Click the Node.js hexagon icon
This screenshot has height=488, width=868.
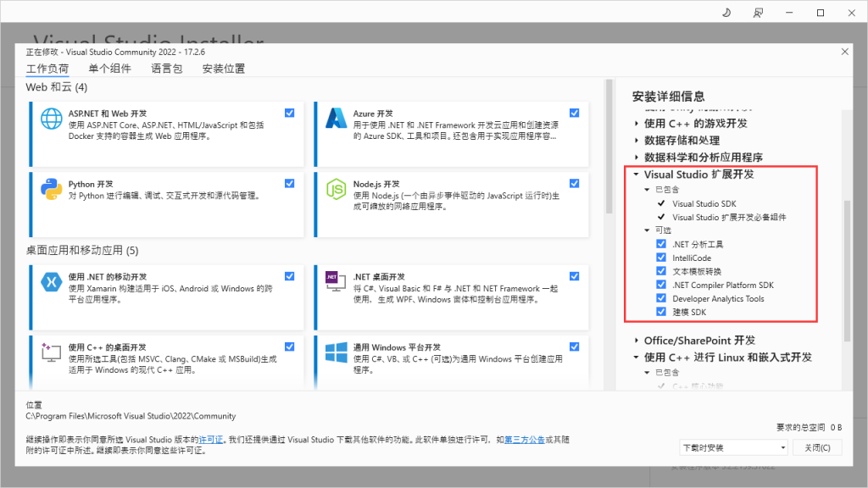[x=336, y=189]
